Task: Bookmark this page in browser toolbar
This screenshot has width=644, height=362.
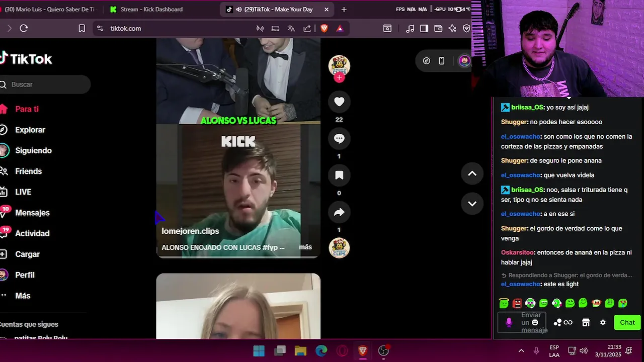Action: [x=82, y=29]
